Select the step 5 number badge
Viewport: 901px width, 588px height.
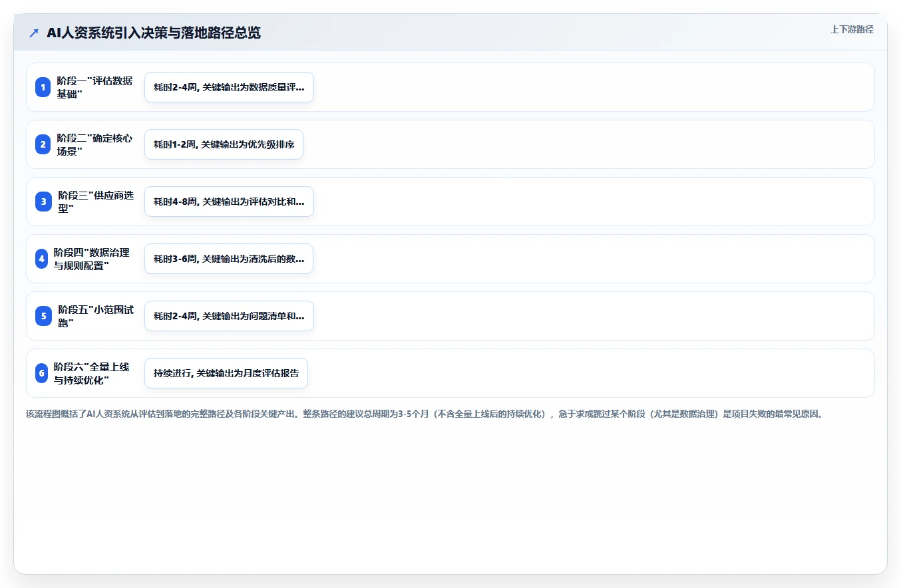pyautogui.click(x=44, y=316)
